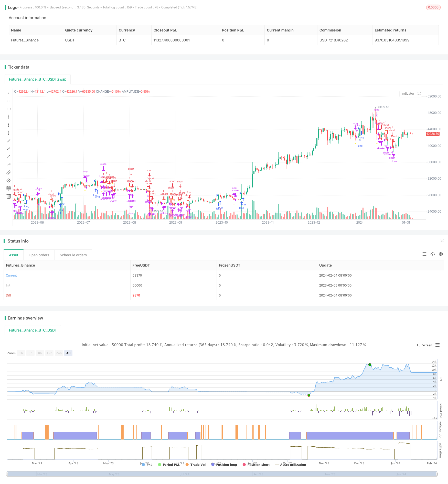Select the horizontal segment drawing tool
The image size is (448, 484).
(x=9, y=109)
